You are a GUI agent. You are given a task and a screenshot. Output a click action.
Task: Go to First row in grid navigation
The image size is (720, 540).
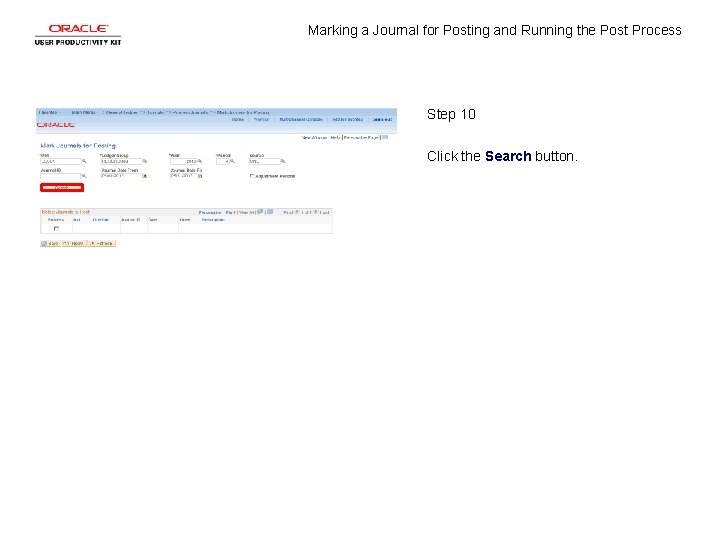(288, 212)
